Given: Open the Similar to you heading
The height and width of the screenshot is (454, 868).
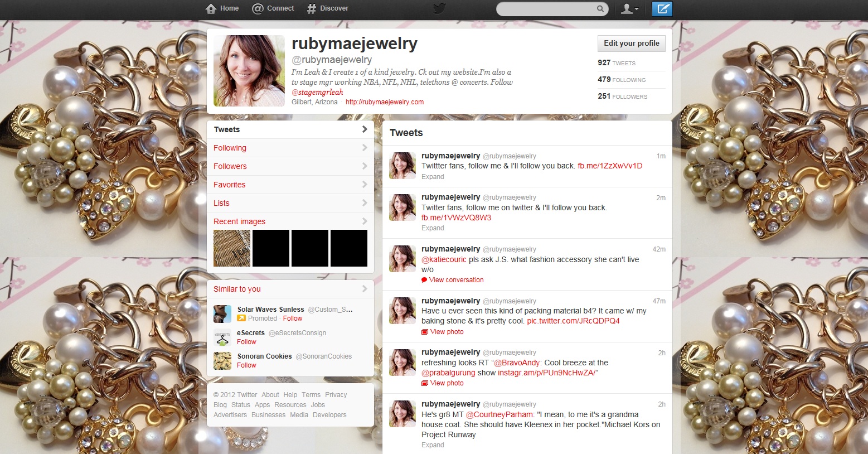Looking at the screenshot, I should click(x=237, y=289).
